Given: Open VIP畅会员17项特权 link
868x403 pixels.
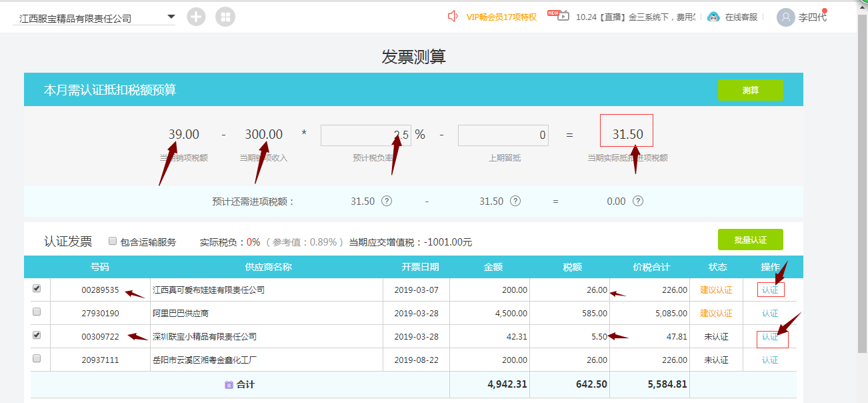Looking at the screenshot, I should coord(501,17).
